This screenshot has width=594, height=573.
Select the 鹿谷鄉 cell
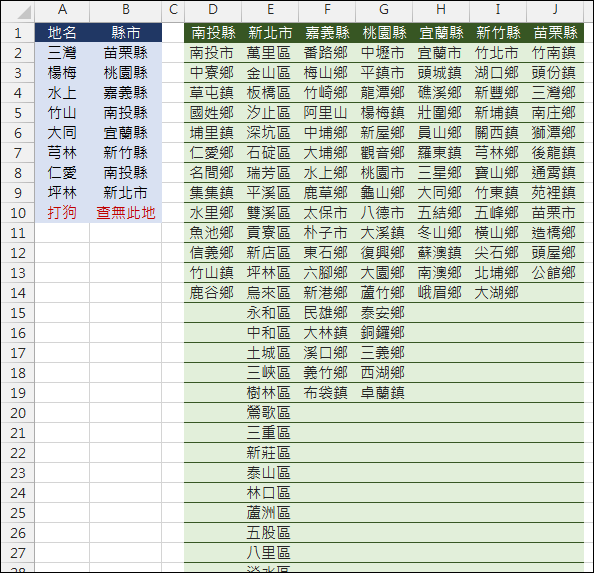coord(213,293)
